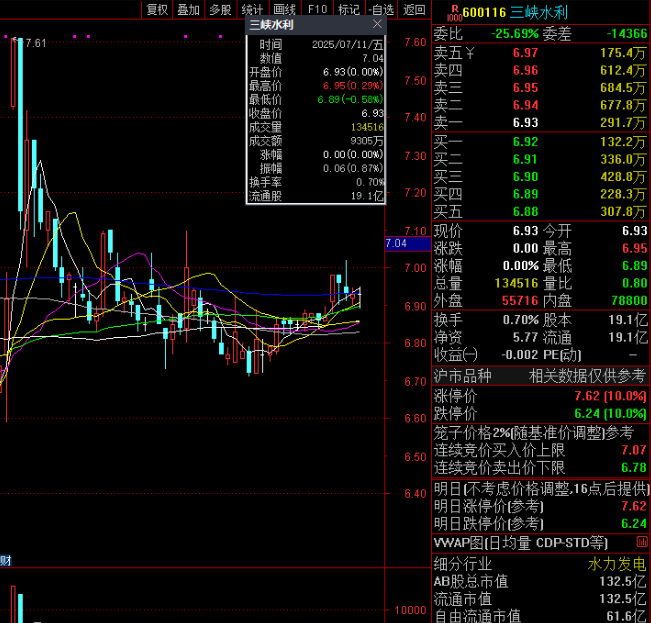Click the 净资 value 5.77
Image resolution: width=651 pixels, height=623 pixels.
point(526,337)
